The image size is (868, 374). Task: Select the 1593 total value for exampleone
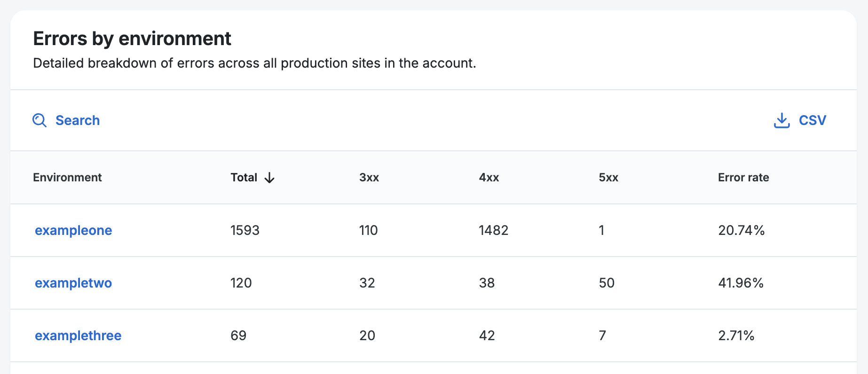pyautogui.click(x=245, y=230)
